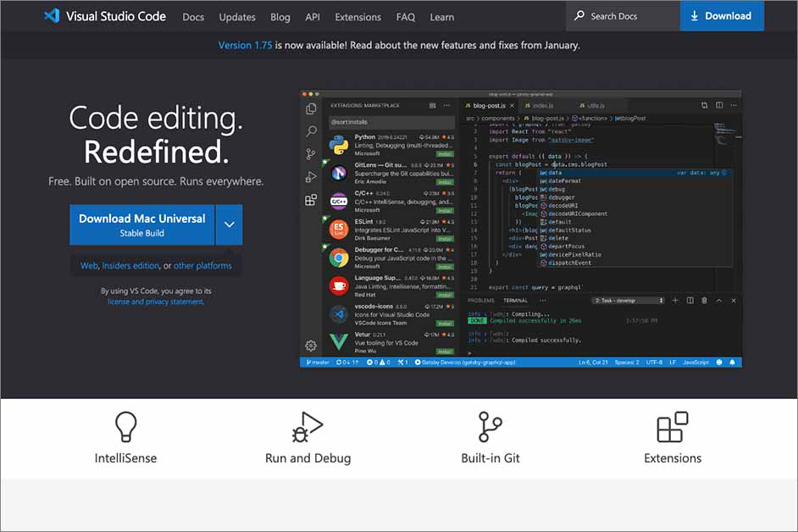Image resolution: width=798 pixels, height=532 pixels.
Task: Click the settings gear in editor sidebar
Action: coord(311,346)
